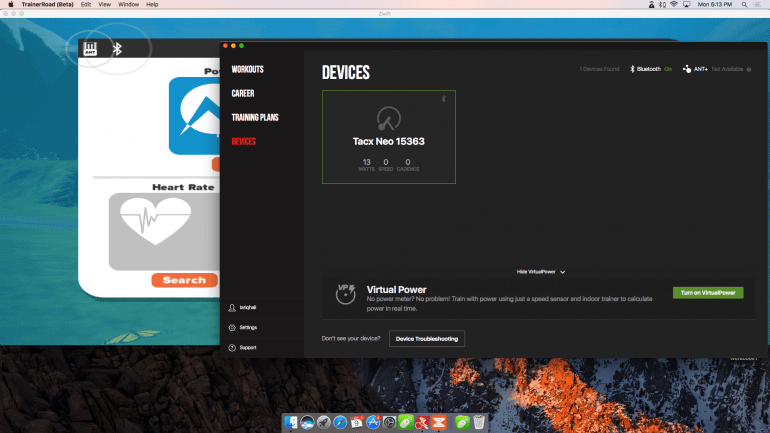Click the Bluetooth icon in the macOS menu bar

pyautogui.click(x=662, y=4)
